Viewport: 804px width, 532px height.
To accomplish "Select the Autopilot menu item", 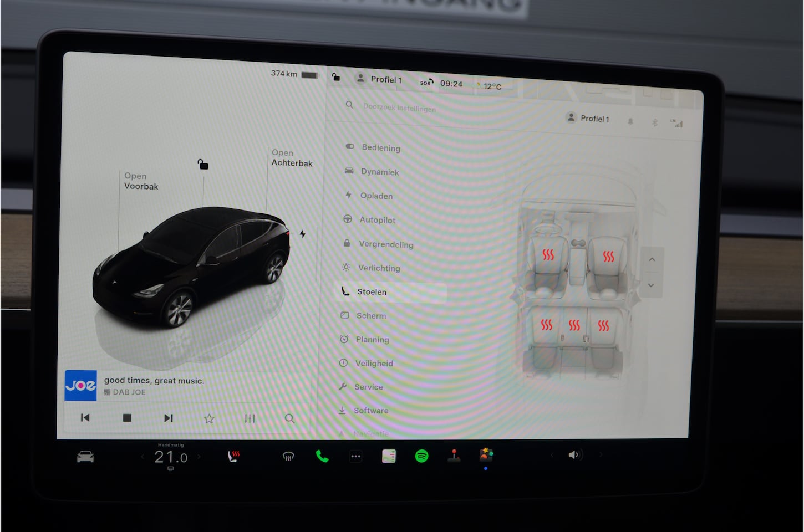I will pyautogui.click(x=377, y=220).
